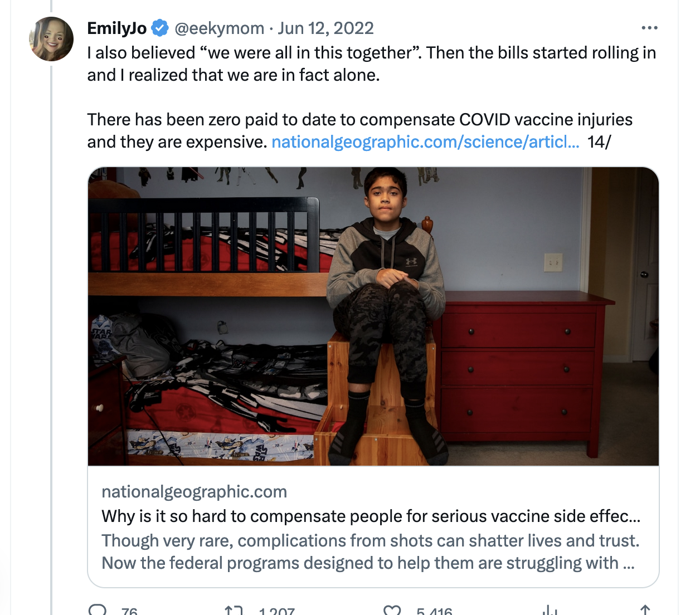Click the tweet body text about bills

click(371, 64)
